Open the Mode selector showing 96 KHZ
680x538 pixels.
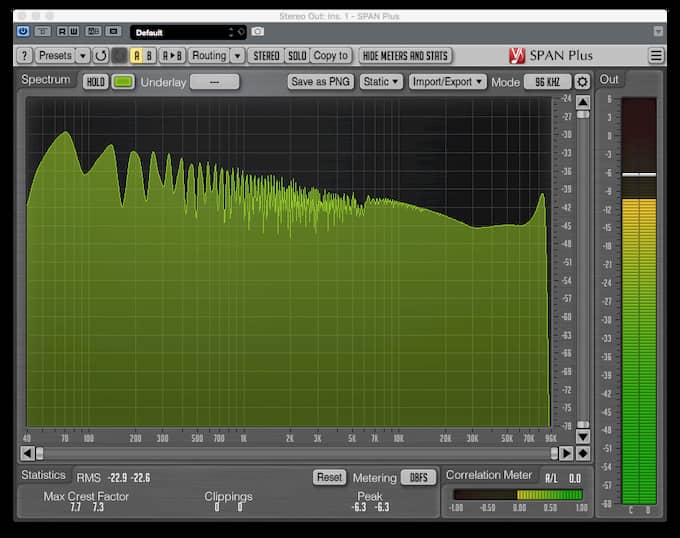[x=547, y=82]
